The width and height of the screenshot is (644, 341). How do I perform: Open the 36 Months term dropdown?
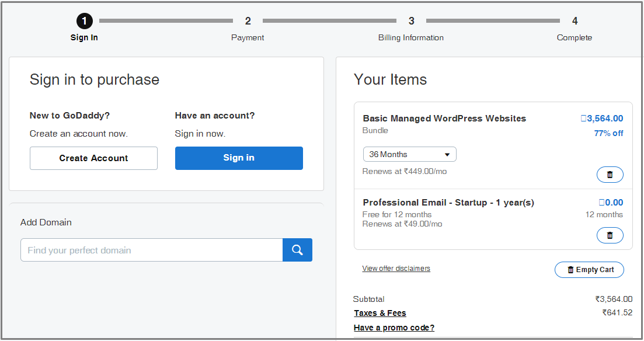(409, 155)
